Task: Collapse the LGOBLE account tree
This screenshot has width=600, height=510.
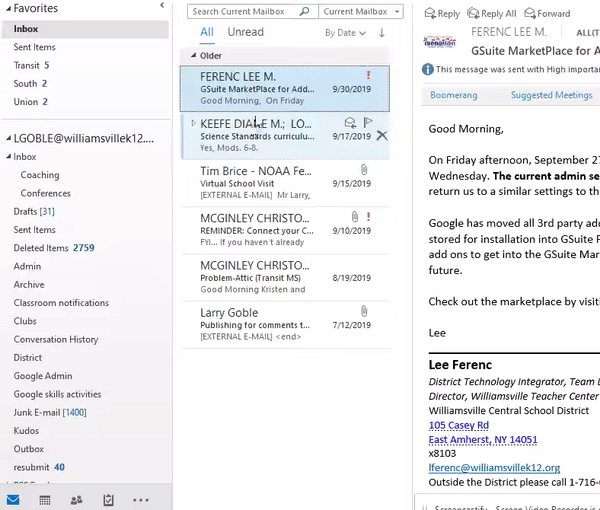Action: tap(8, 138)
